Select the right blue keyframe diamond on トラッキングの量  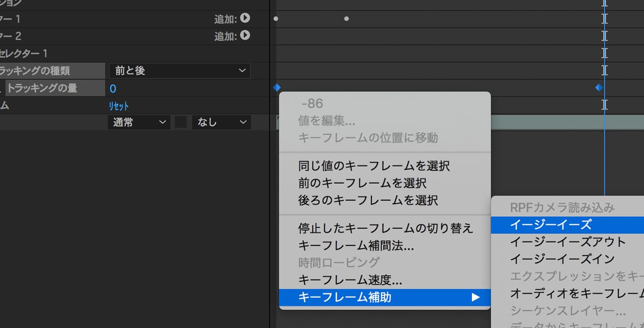tap(599, 88)
